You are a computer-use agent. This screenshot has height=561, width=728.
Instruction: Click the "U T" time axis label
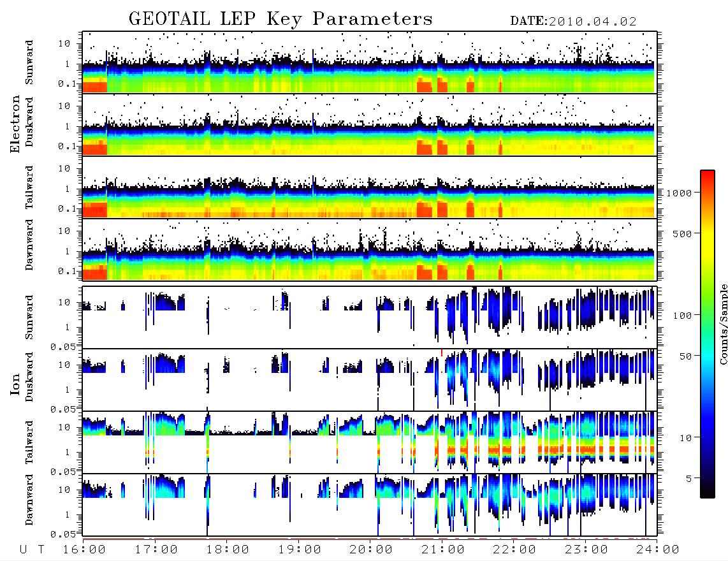pyautogui.click(x=32, y=550)
